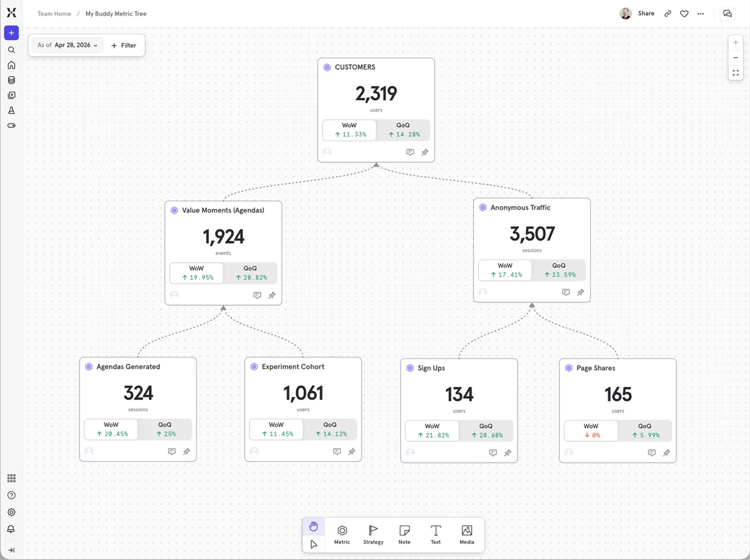Viewport: 750px width, 560px height.
Task: Click the purple plus create button in sidebar
Action: point(11,33)
